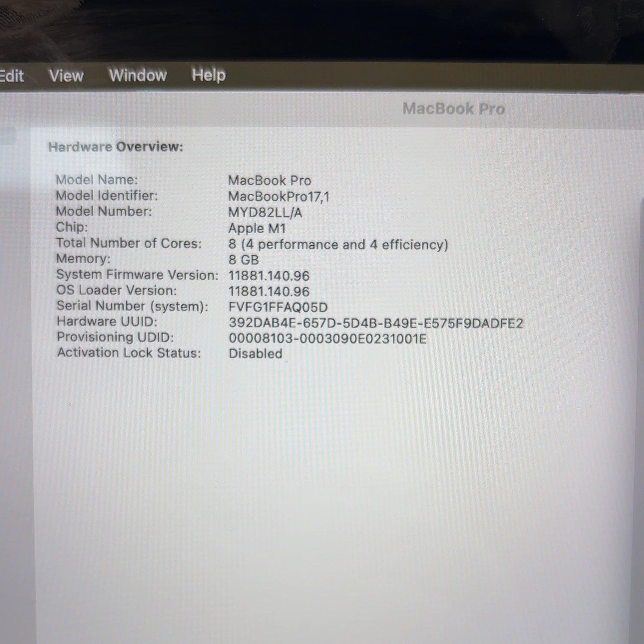Click the Model Identifier label

click(x=107, y=196)
